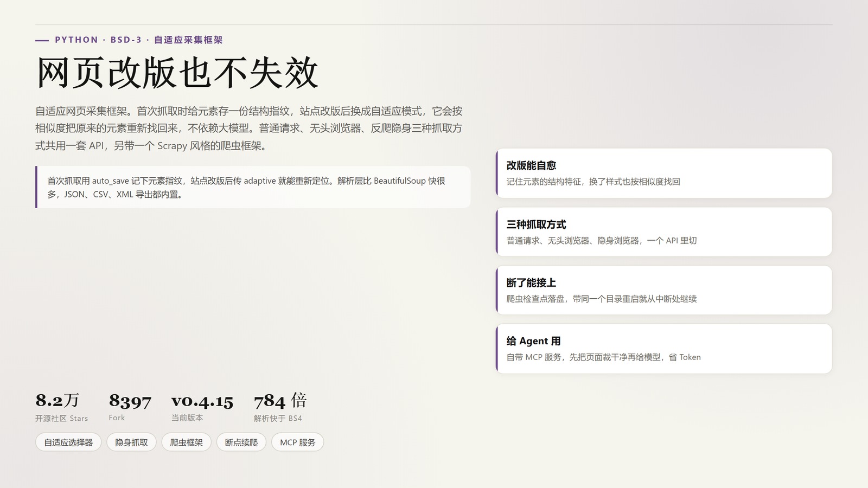Click the 784 倍 speed figure
Image resolution: width=868 pixels, height=488 pixels.
pos(280,401)
